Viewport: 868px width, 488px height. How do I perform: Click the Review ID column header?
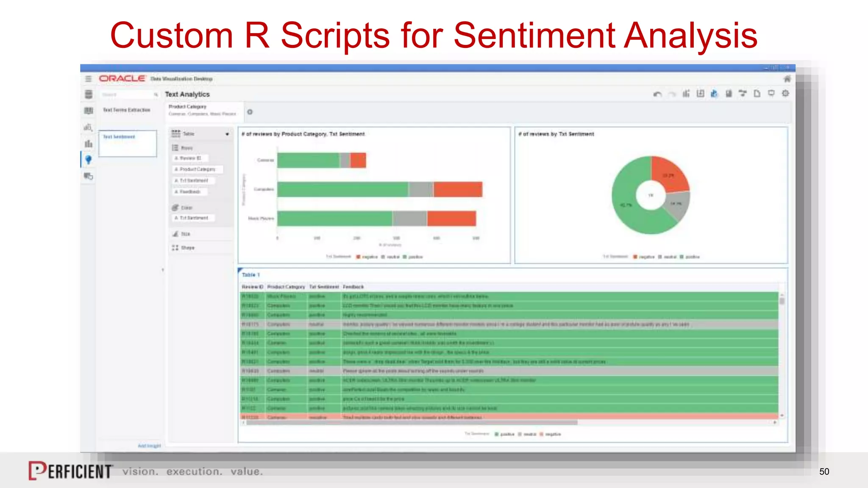253,287
